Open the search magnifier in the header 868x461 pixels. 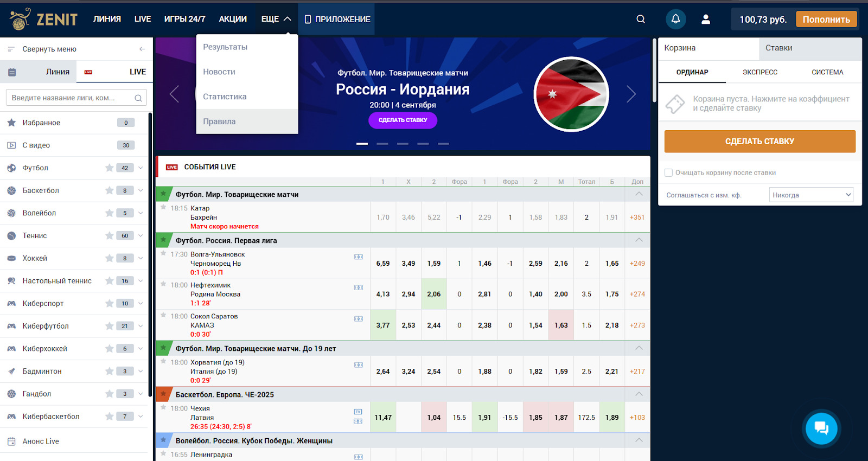pos(641,19)
